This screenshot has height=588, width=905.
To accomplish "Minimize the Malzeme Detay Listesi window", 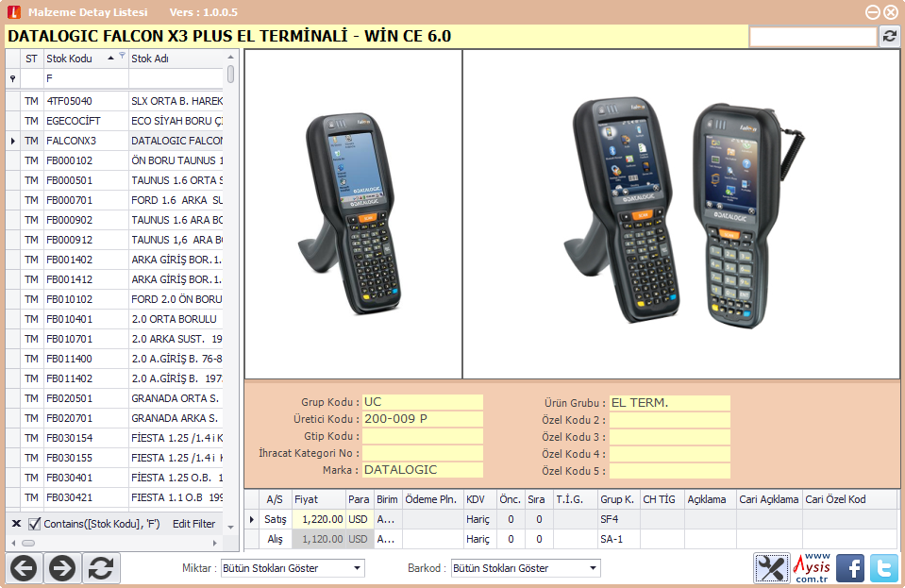I will [873, 12].
